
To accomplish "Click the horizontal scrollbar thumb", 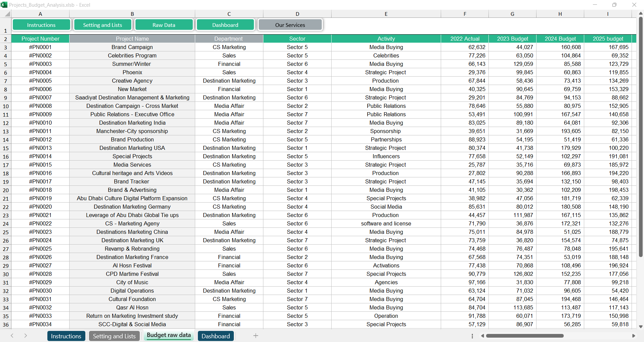I will [524, 336].
